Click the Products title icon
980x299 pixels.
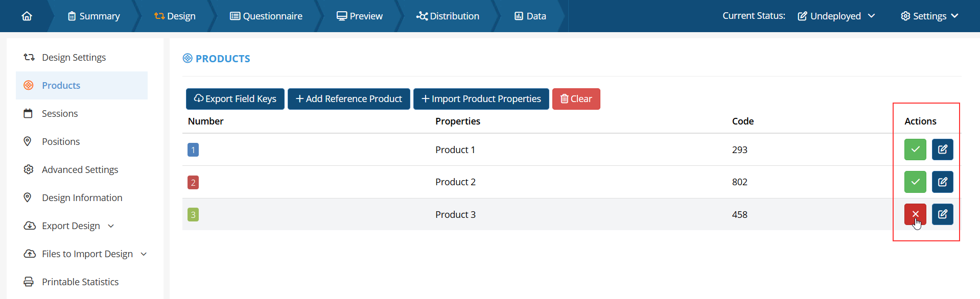(188, 59)
